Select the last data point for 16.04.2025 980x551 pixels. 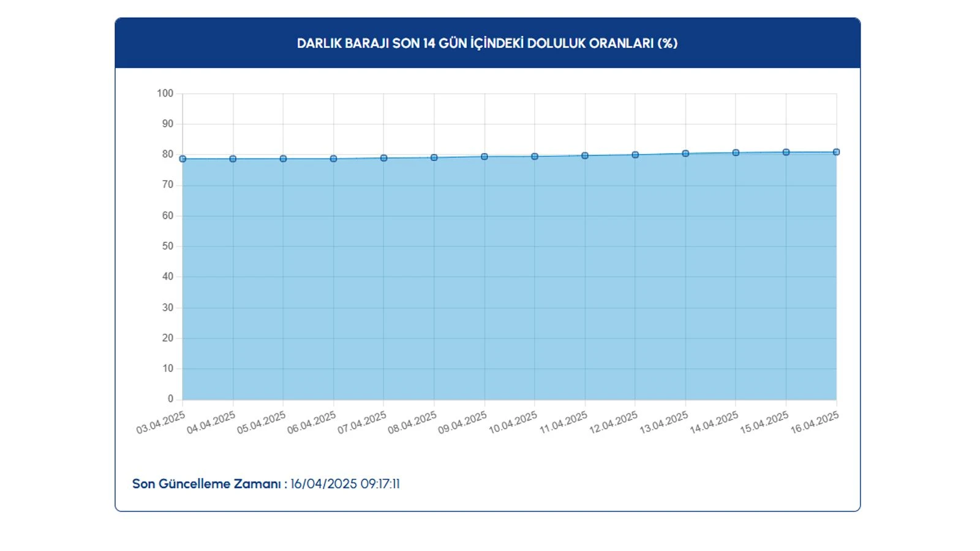point(836,152)
